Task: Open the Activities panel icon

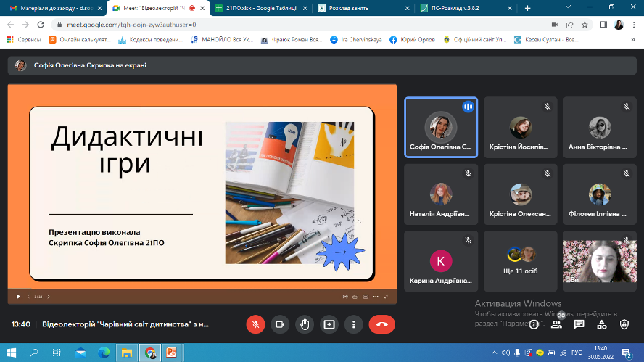Action: point(601,324)
